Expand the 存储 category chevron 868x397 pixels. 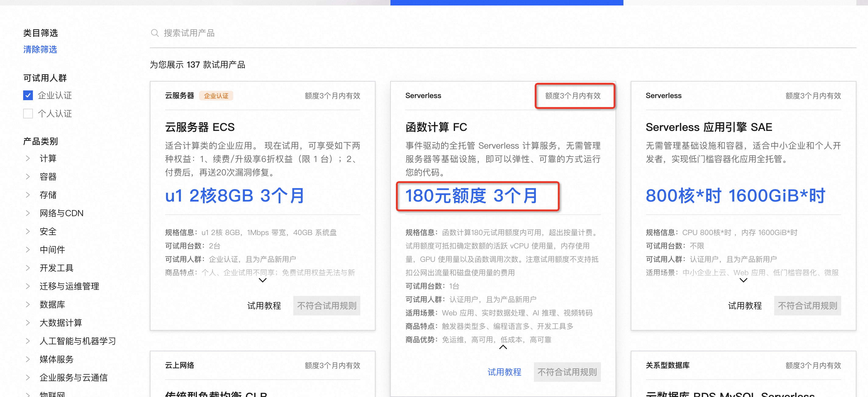(28, 195)
